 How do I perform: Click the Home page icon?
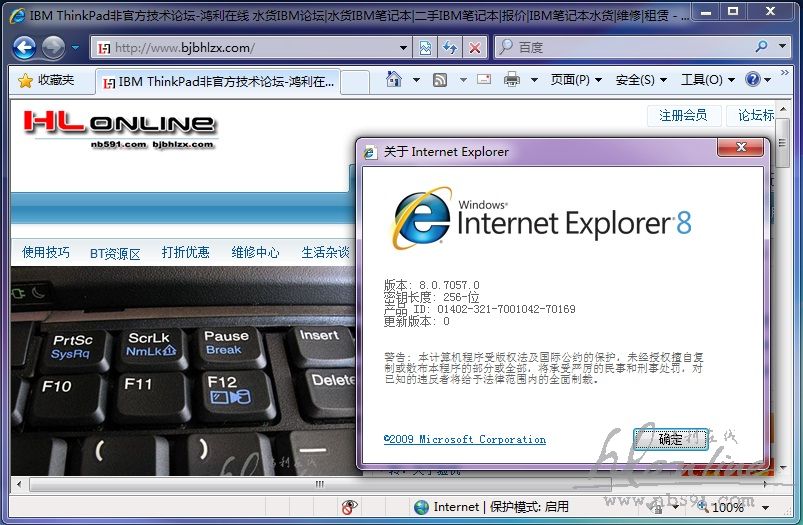pyautogui.click(x=394, y=80)
